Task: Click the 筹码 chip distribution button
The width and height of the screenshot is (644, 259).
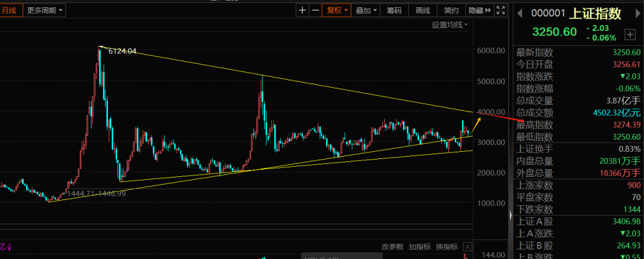Action: click(x=394, y=10)
